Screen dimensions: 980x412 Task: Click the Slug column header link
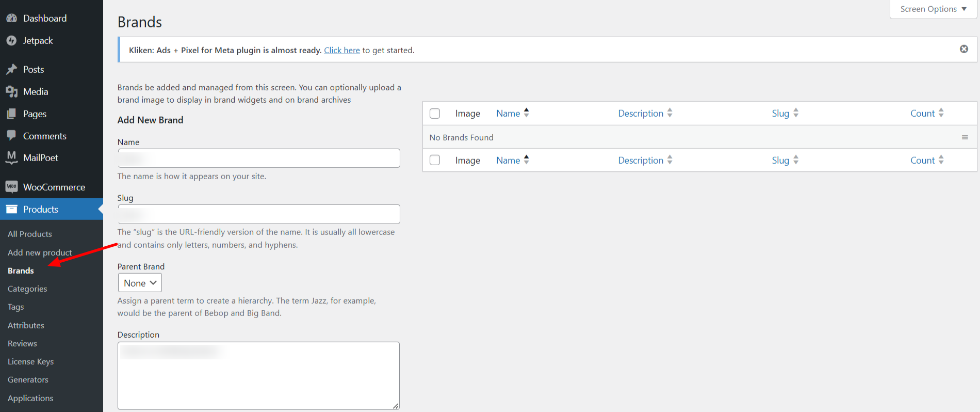click(780, 113)
